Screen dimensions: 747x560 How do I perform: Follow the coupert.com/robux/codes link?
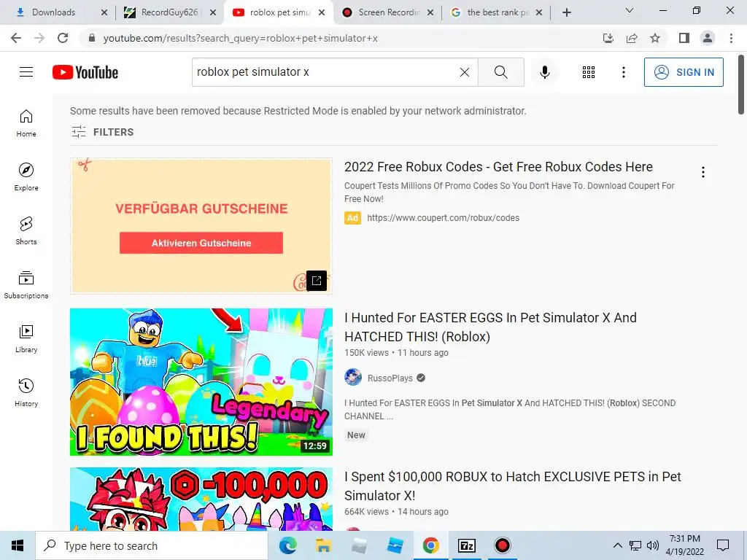point(443,217)
